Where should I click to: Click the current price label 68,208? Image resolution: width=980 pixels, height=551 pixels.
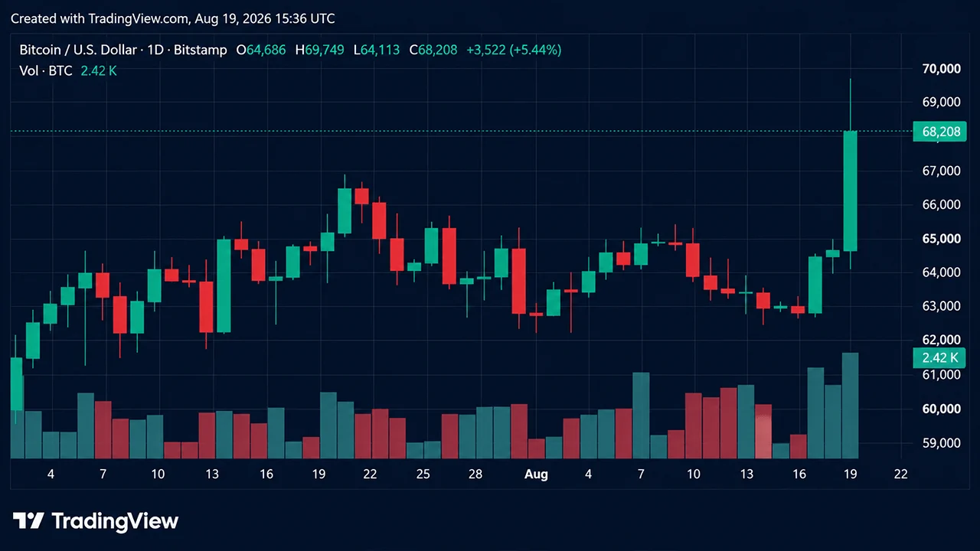pos(940,132)
